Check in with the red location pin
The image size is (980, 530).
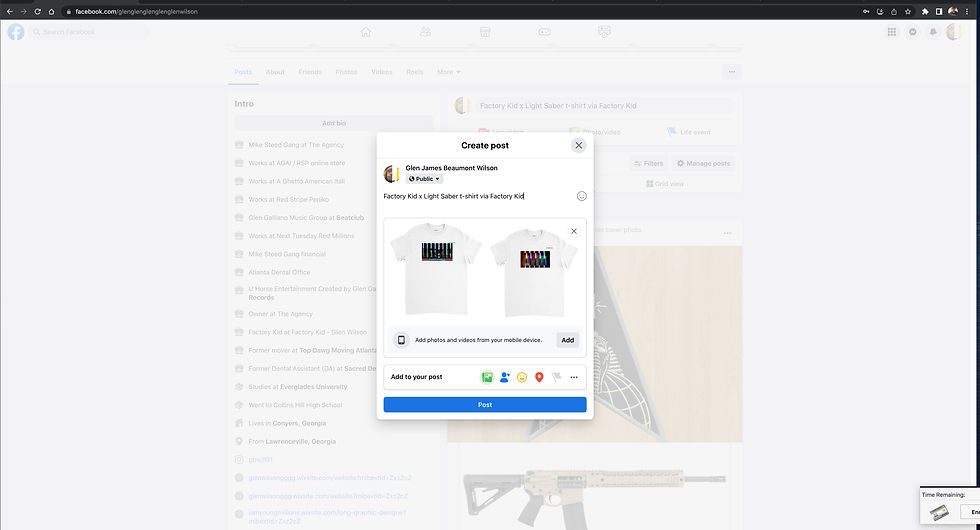[x=539, y=377]
